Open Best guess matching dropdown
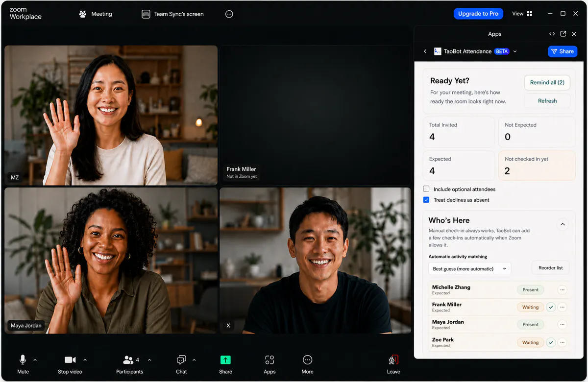This screenshot has width=588, height=382. [x=470, y=268]
